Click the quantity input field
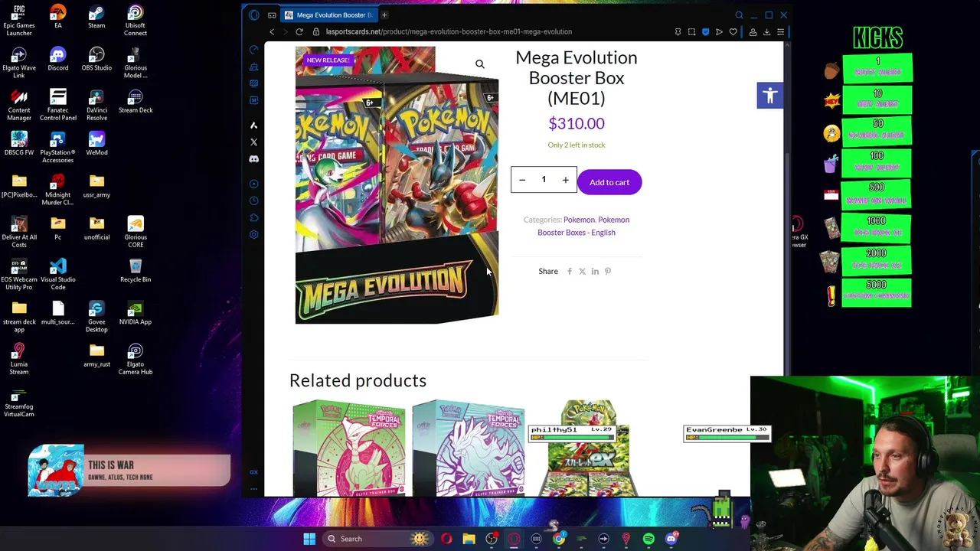 point(544,180)
